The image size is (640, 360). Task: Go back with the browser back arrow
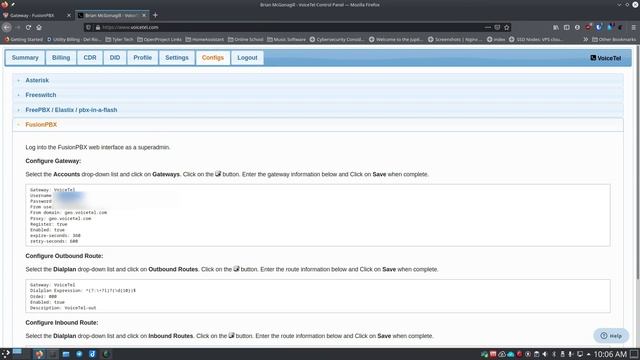coord(7,27)
